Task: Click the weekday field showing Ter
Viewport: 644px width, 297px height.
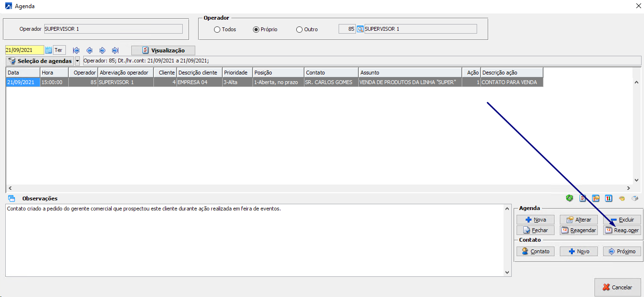Action: 59,50
